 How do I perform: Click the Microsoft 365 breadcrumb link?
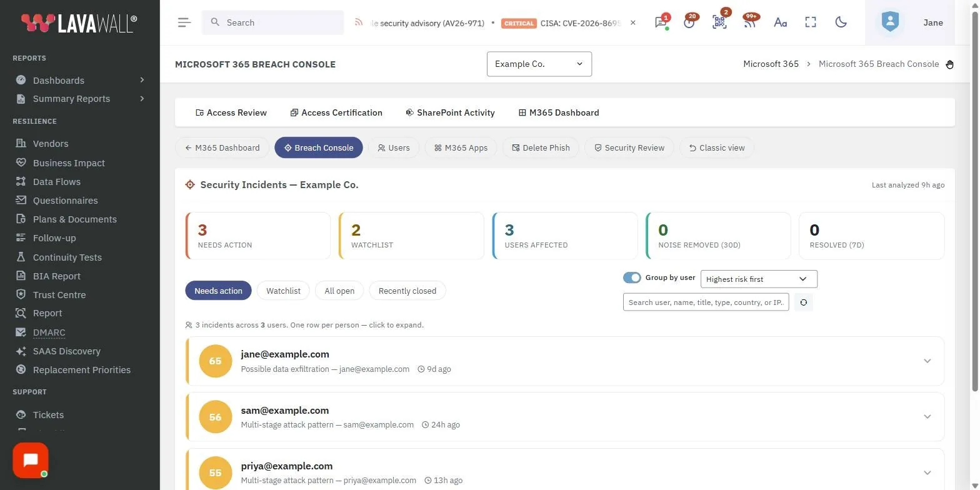[x=771, y=64]
